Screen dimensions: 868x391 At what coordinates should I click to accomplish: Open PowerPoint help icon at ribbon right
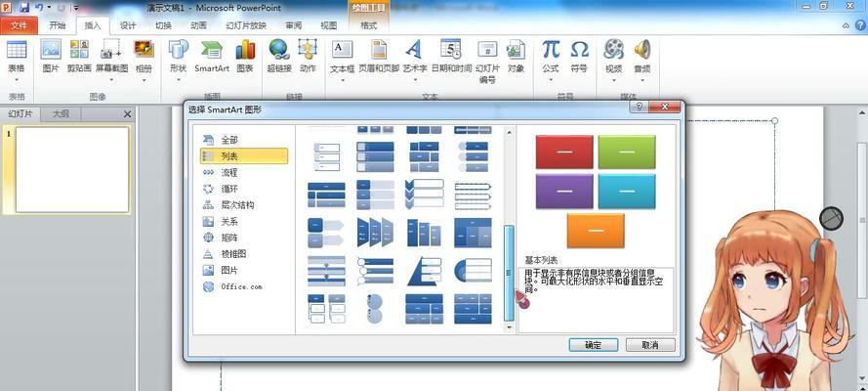[858, 25]
